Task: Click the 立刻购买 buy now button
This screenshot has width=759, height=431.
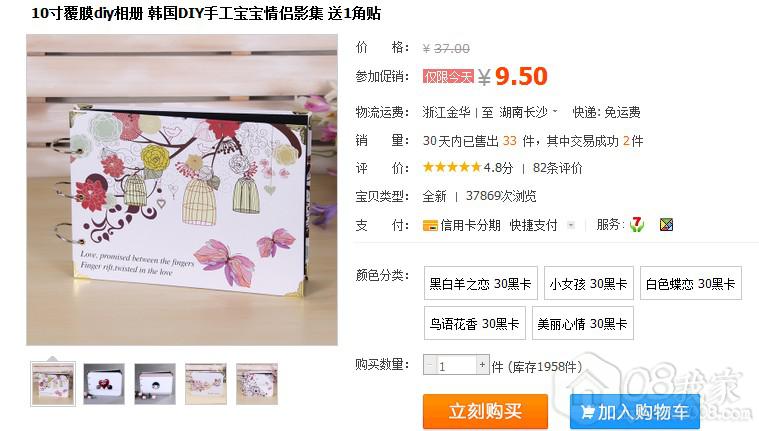Action: pos(486,412)
